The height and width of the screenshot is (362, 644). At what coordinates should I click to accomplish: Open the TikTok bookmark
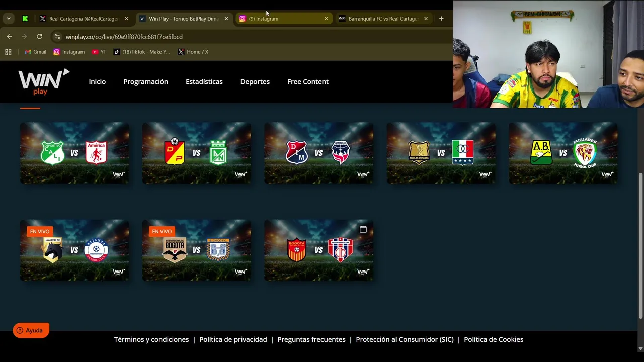[142, 52]
